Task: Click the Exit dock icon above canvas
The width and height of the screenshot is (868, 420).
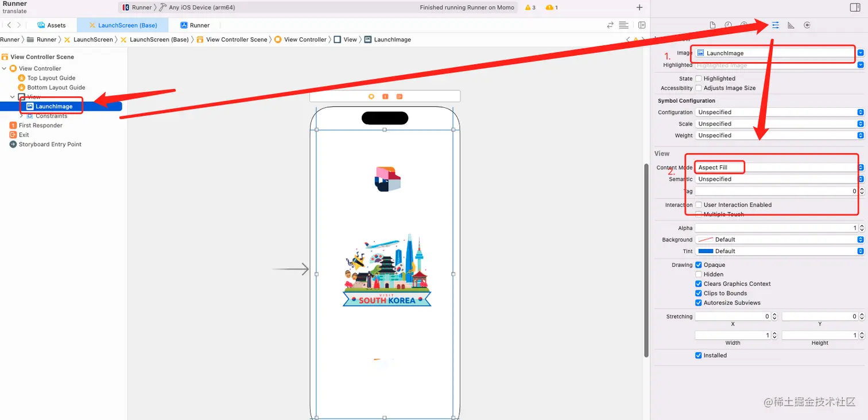Action: point(400,96)
